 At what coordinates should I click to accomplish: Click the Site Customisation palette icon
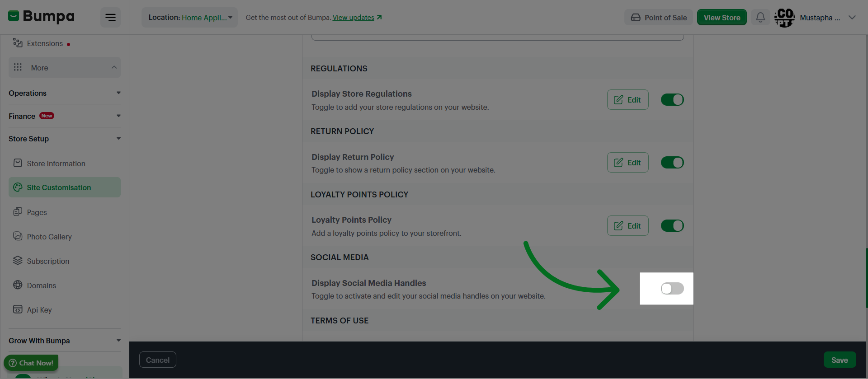[x=18, y=187]
